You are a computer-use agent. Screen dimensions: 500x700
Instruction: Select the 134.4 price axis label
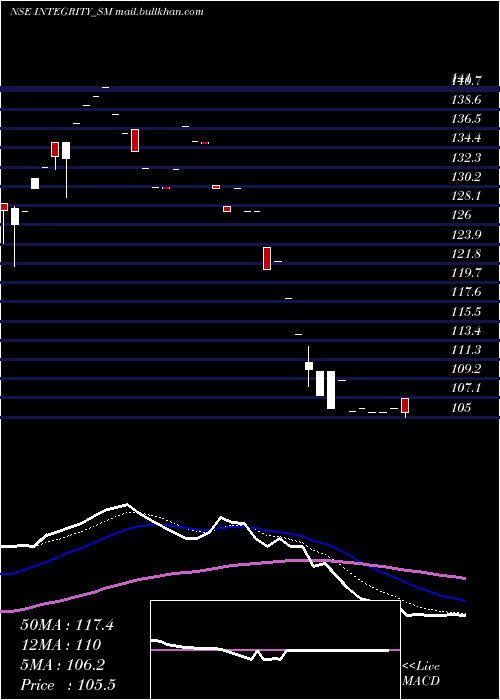466,138
